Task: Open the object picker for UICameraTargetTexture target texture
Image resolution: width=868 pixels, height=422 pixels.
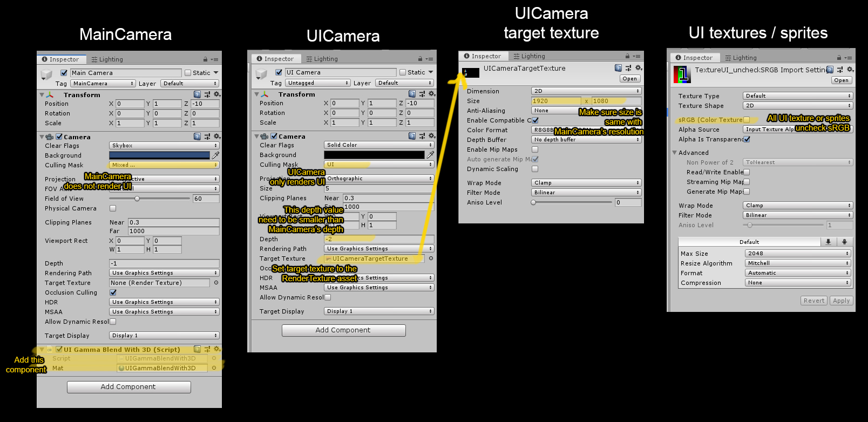Action: [431, 258]
